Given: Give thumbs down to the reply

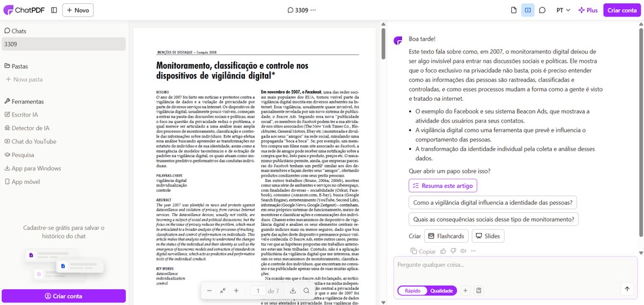Looking at the screenshot, I should [454, 251].
